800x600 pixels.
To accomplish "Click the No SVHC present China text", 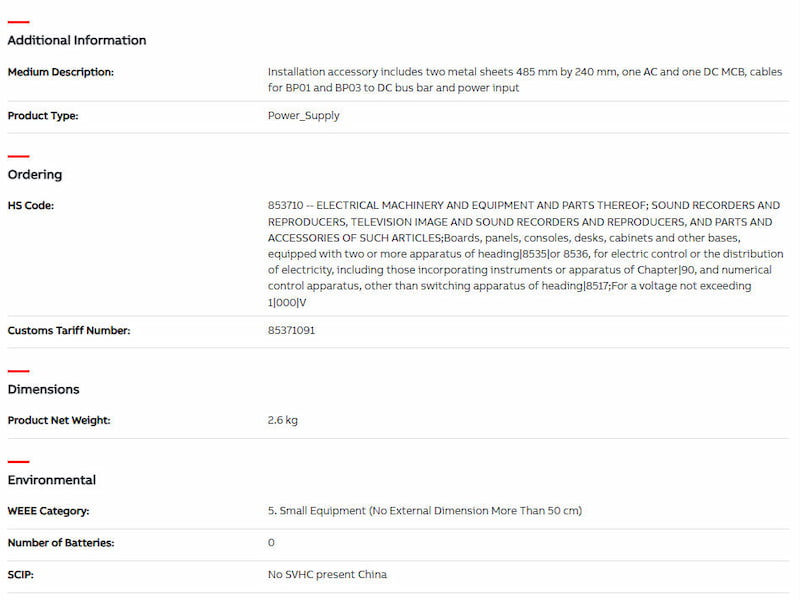I will 327,575.
